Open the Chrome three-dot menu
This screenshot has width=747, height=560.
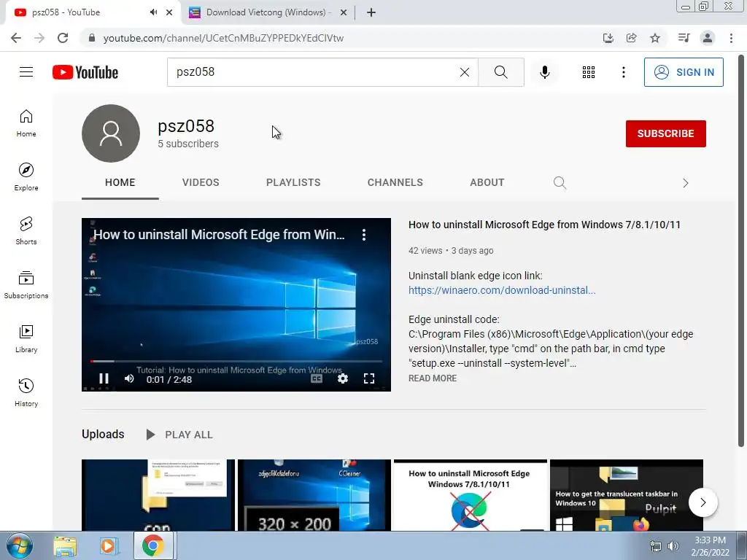(x=731, y=38)
